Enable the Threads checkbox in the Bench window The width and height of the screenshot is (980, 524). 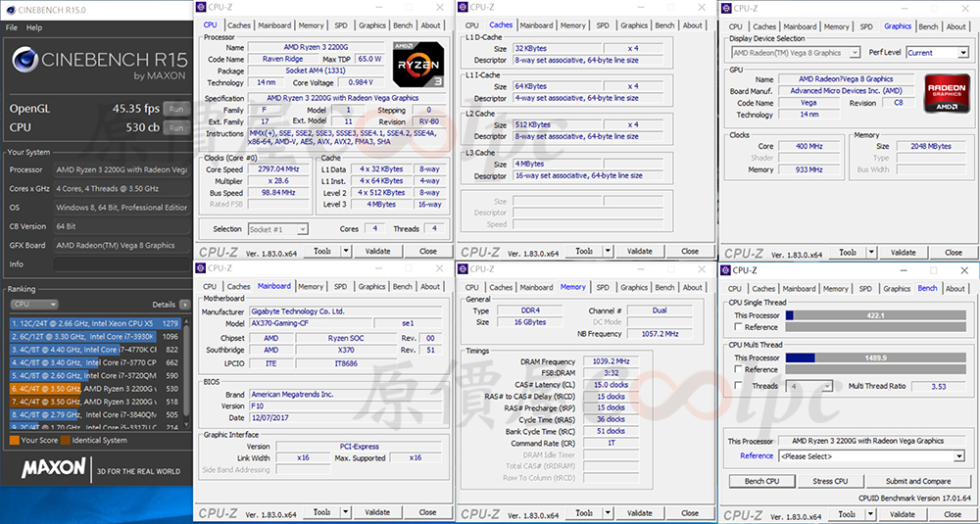point(738,386)
